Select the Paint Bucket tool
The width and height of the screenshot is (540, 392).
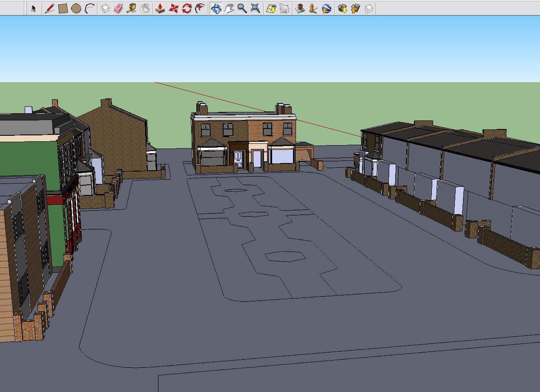145,8
